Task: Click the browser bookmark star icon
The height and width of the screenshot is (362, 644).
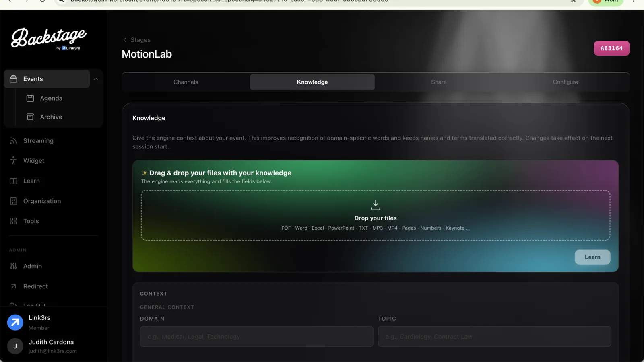Action: click(573, 1)
